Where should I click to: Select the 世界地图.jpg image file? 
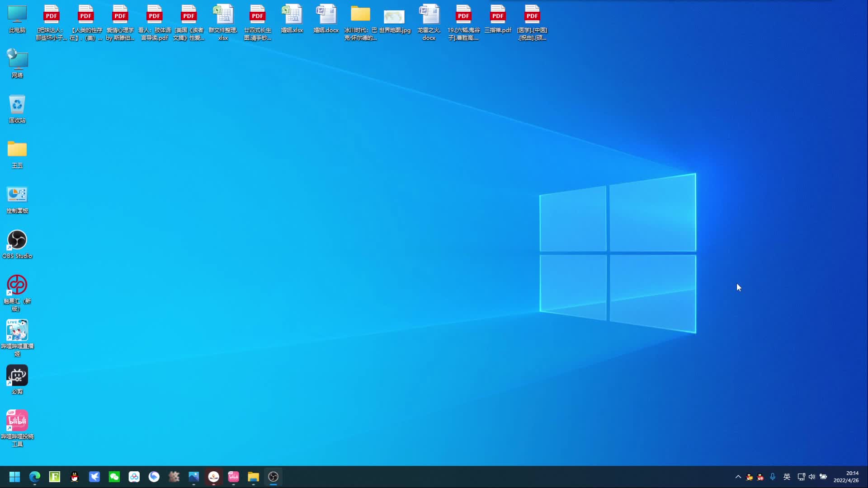click(395, 21)
